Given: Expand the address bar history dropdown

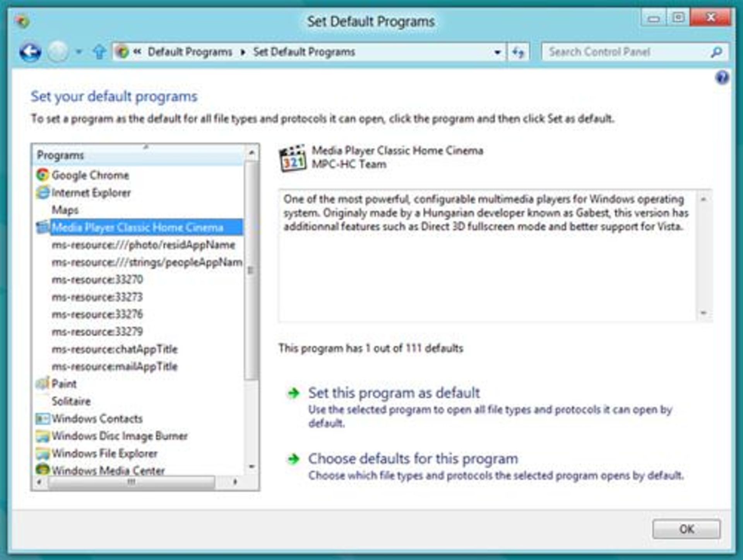Looking at the screenshot, I should [498, 52].
